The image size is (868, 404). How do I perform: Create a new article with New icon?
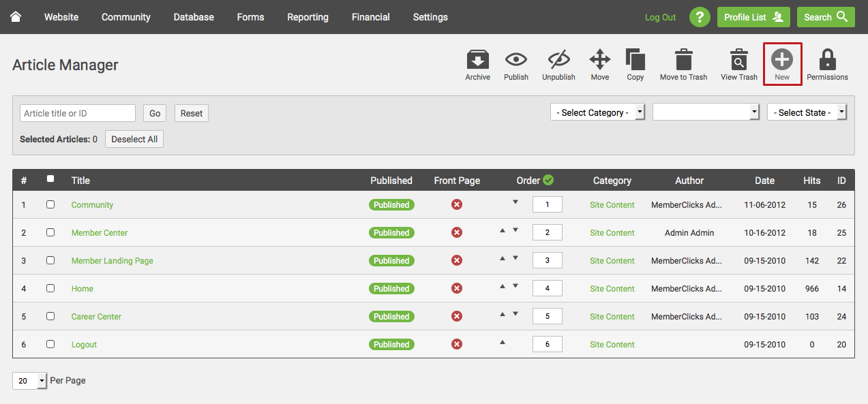coord(781,61)
